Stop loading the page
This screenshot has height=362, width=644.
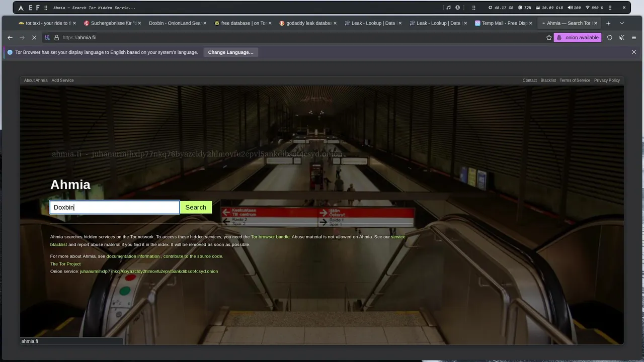(34, 38)
